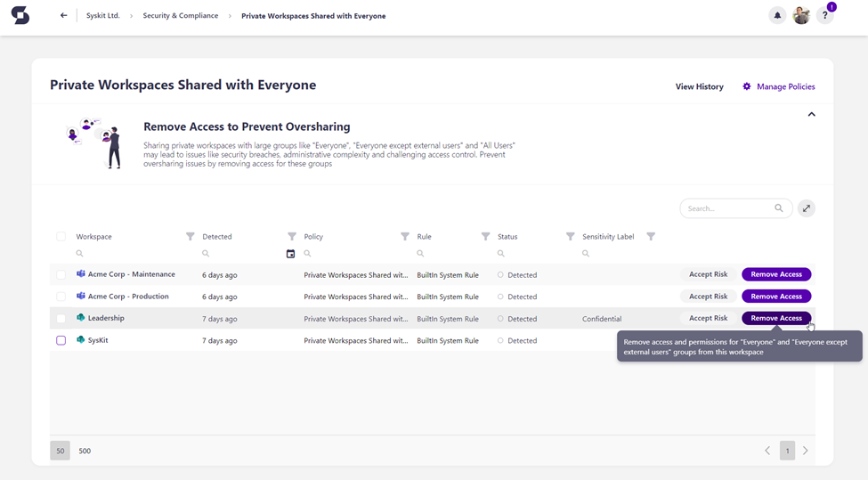This screenshot has height=480, width=868.
Task: Set page size to 500
Action: click(85, 451)
